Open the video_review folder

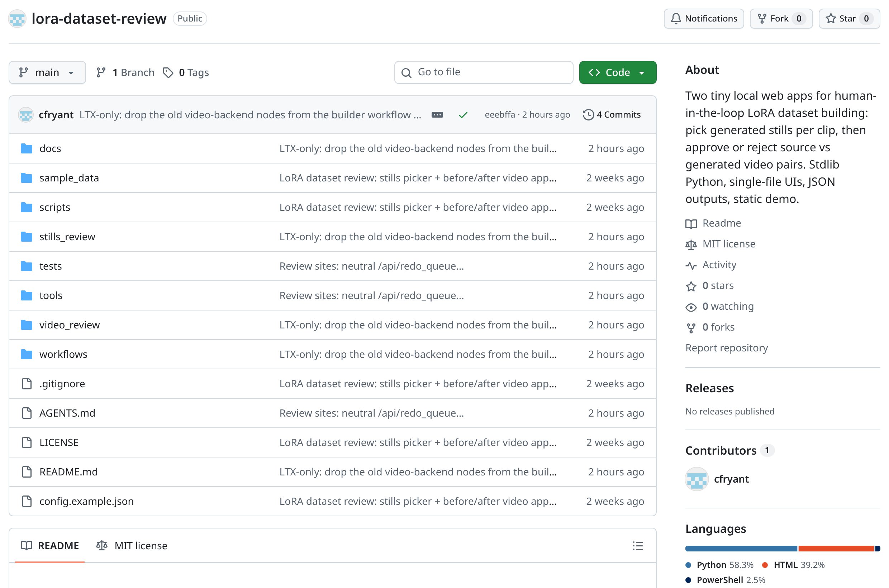click(70, 325)
